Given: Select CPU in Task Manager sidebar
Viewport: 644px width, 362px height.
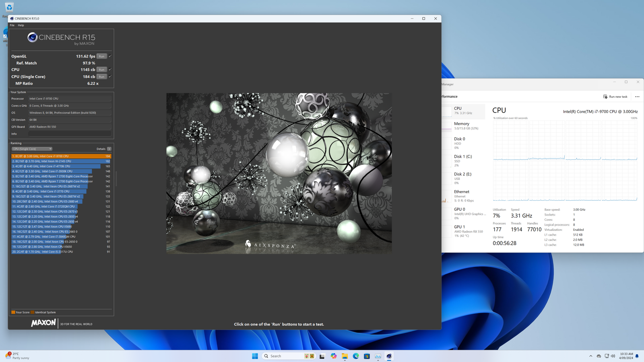Looking at the screenshot, I should [x=463, y=111].
